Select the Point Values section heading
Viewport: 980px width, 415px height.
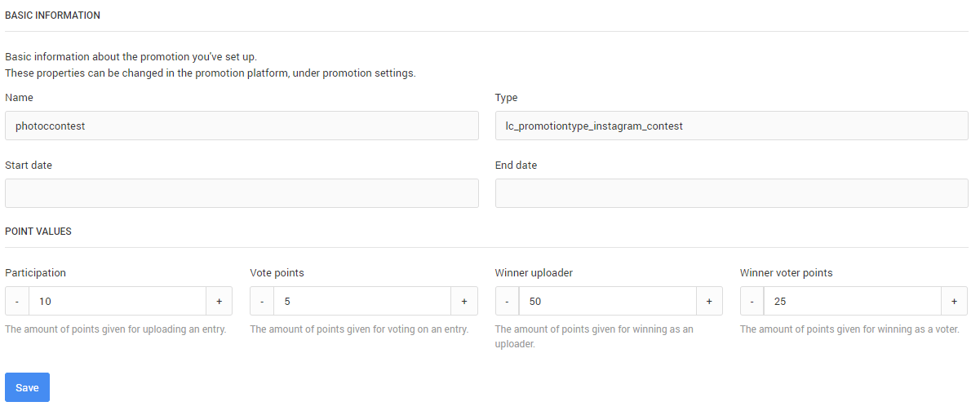click(38, 232)
